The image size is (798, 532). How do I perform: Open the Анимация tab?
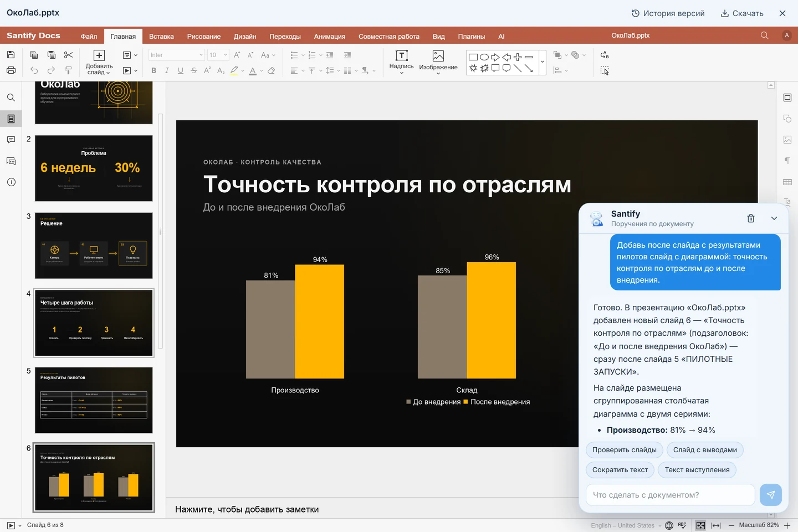(x=330, y=37)
